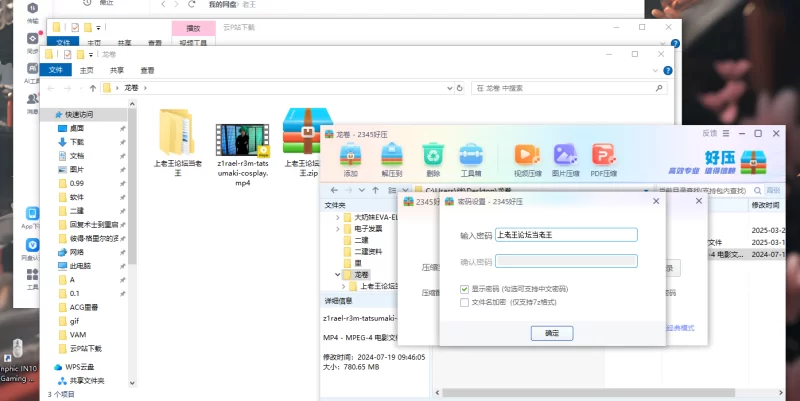Click the 添加 (Add) icon in 2345好压 toolbar
The width and height of the screenshot is (800, 401).
point(351,155)
